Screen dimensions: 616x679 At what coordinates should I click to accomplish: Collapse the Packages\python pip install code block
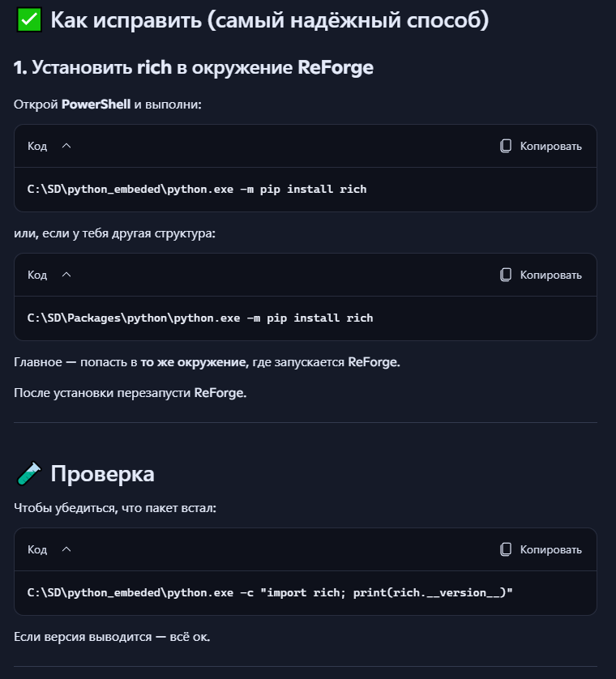(x=66, y=275)
